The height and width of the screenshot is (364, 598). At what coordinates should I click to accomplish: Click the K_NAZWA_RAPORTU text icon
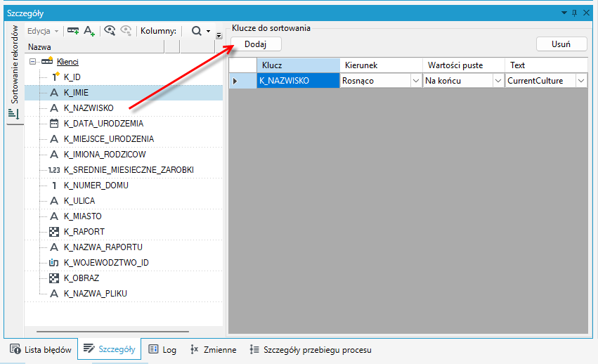click(x=54, y=247)
